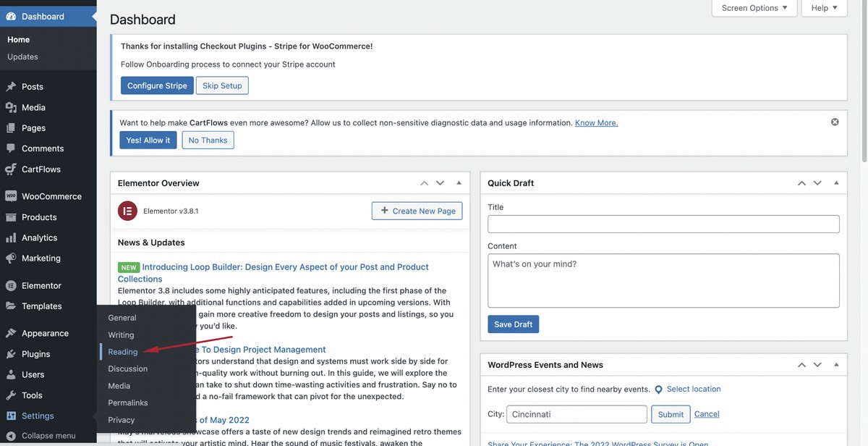The image size is (868, 446).
Task: Open the Know More link
Action: point(597,123)
